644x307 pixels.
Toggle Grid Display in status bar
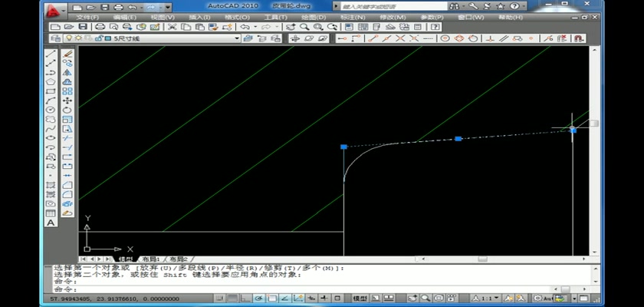[232, 298]
